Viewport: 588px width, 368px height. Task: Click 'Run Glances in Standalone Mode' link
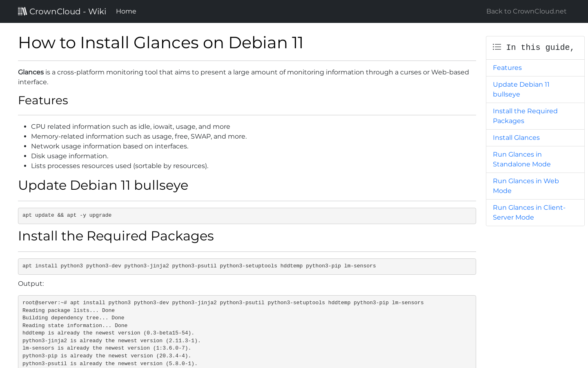(x=521, y=159)
